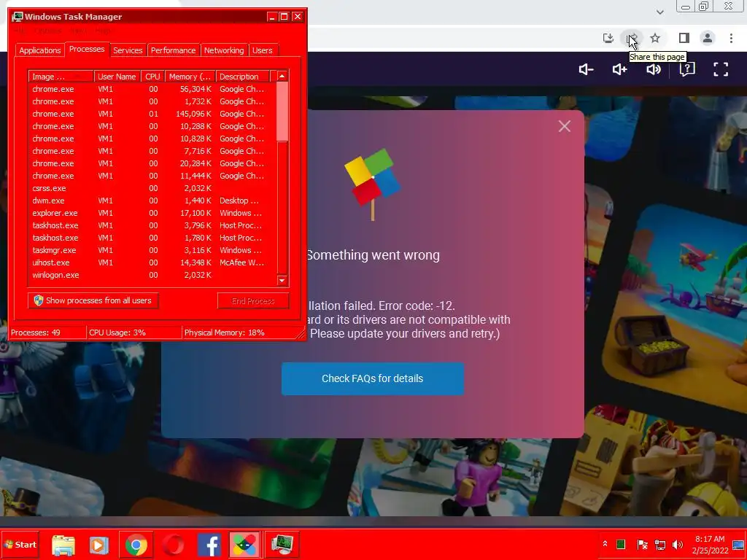Image resolution: width=747 pixels, height=560 pixels.
Task: Switch to the Performance tab
Action: [x=173, y=50]
